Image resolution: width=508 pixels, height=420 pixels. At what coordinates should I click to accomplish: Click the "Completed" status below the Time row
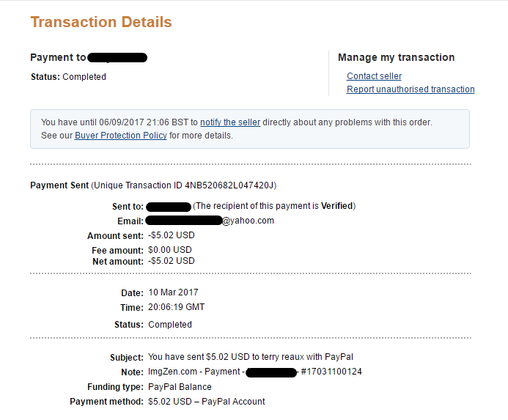(170, 325)
